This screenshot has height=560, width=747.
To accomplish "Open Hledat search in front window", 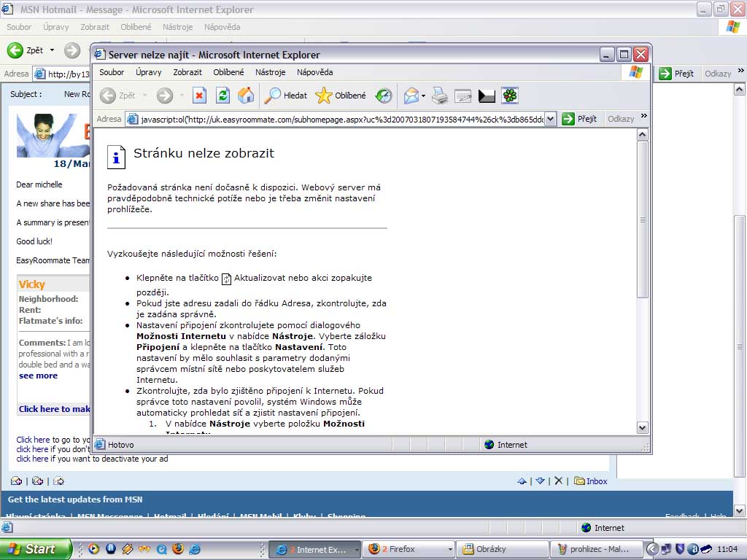I will tap(286, 96).
